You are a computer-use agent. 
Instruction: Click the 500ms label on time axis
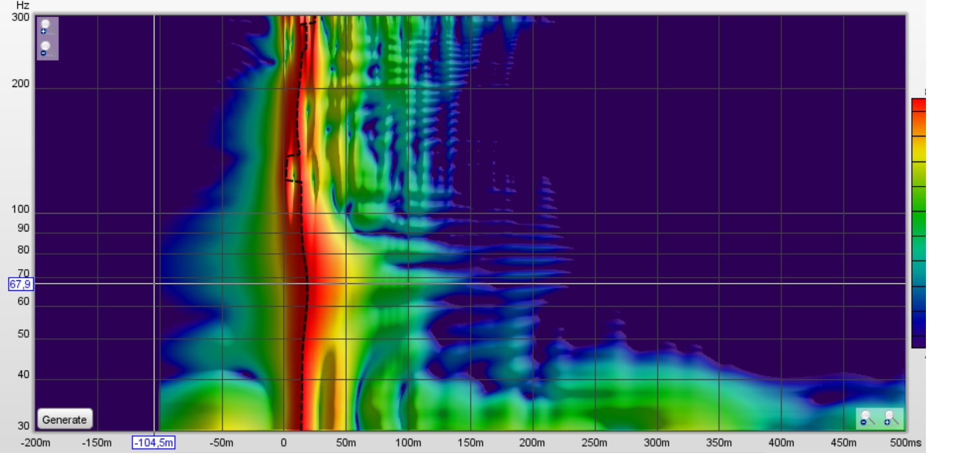point(905,442)
